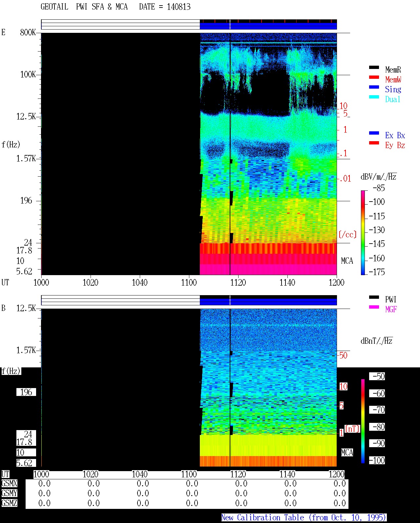The image size is (420, 523).
Task: Click the dBV/m color scale bar
Action: [363, 232]
